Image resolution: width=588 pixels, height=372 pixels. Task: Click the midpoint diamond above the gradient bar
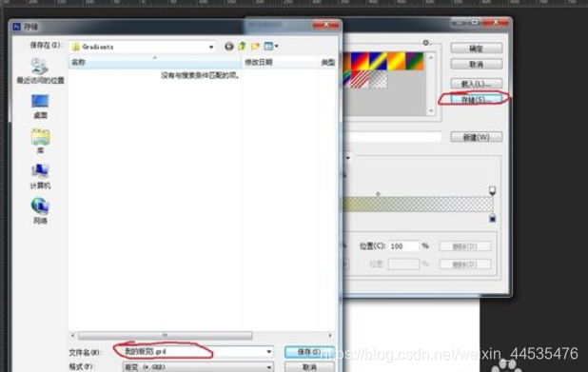tap(378, 194)
